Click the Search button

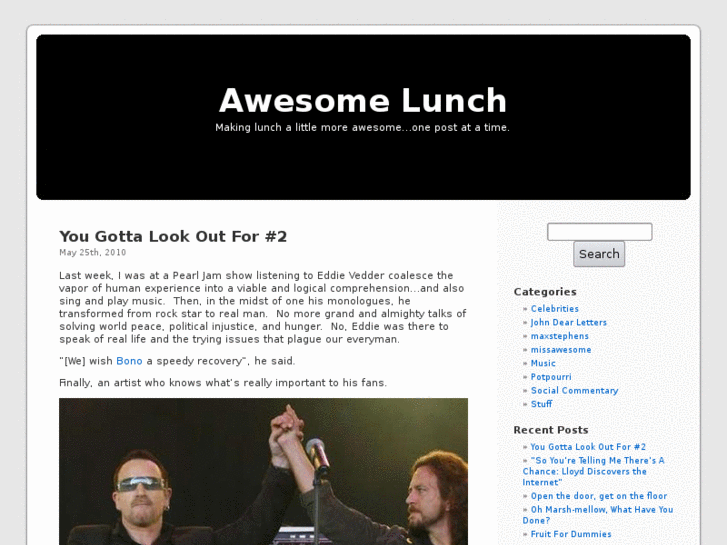pyautogui.click(x=599, y=254)
